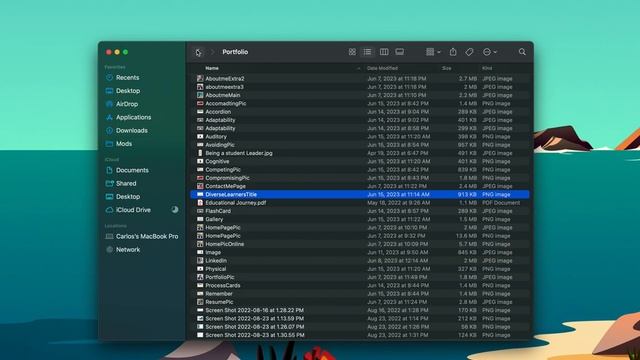Select the AboutmeExtra2 file

point(360,79)
